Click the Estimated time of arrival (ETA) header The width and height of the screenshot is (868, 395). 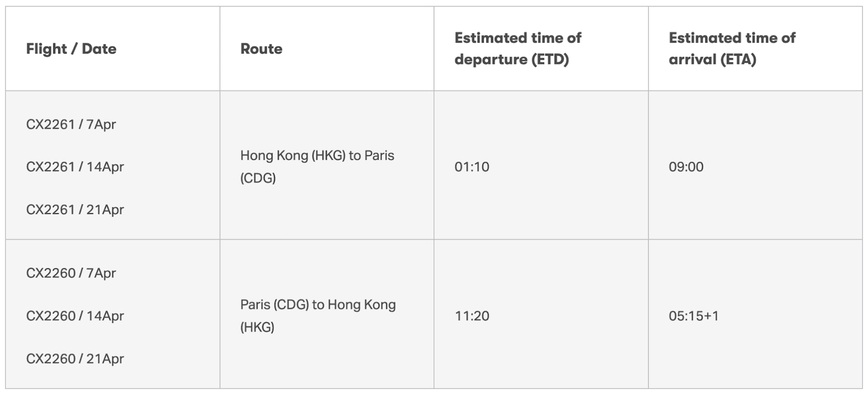tap(732, 49)
